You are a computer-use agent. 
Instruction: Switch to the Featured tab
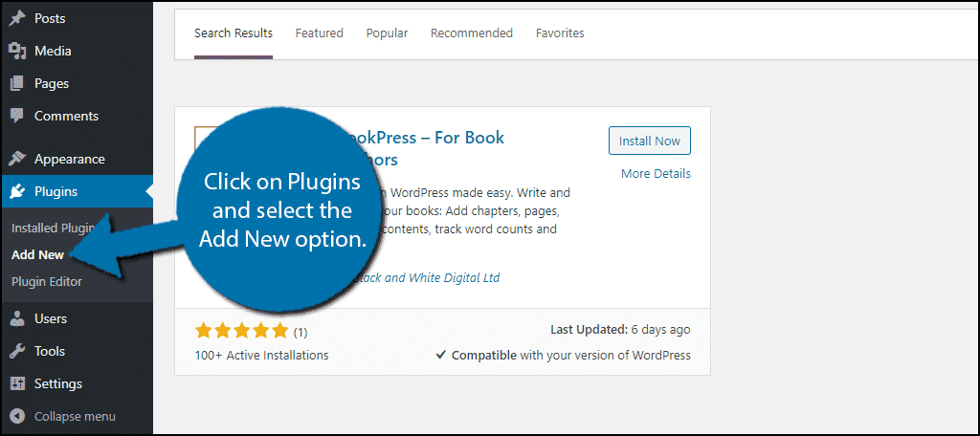pyautogui.click(x=319, y=33)
